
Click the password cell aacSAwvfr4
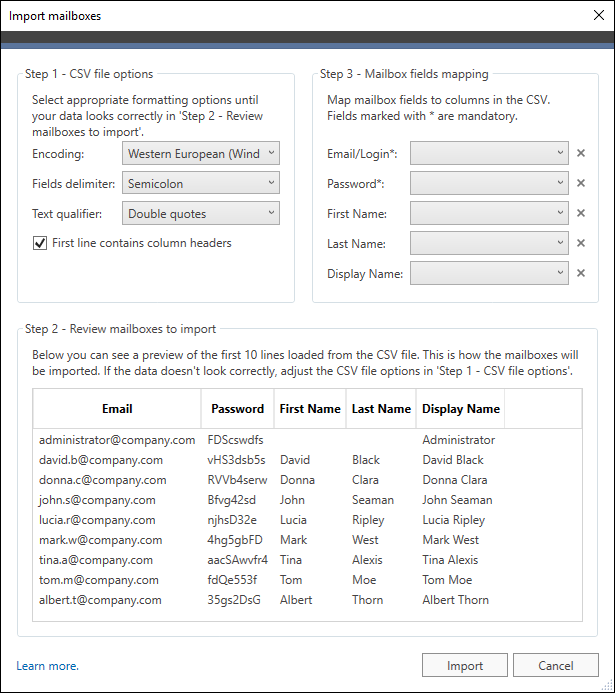[x=238, y=560]
